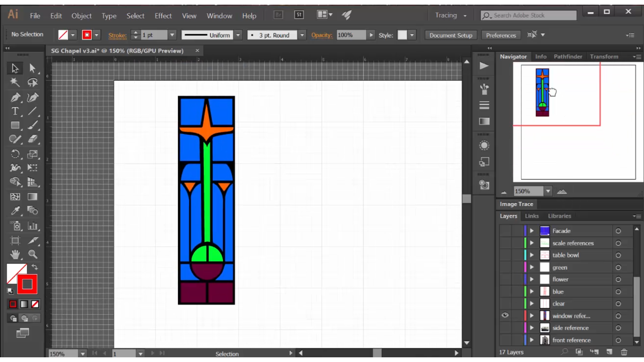The image size is (644, 362).
Task: Open the Uniform stroke profile dropdown
Action: (238, 35)
